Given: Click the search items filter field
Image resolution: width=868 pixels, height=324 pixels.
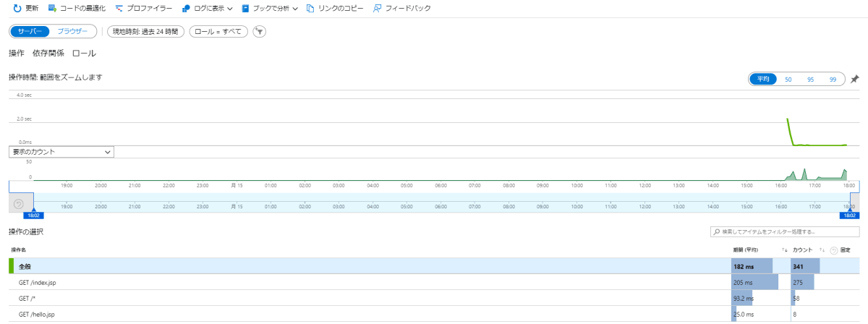Looking at the screenshot, I should (785, 232).
